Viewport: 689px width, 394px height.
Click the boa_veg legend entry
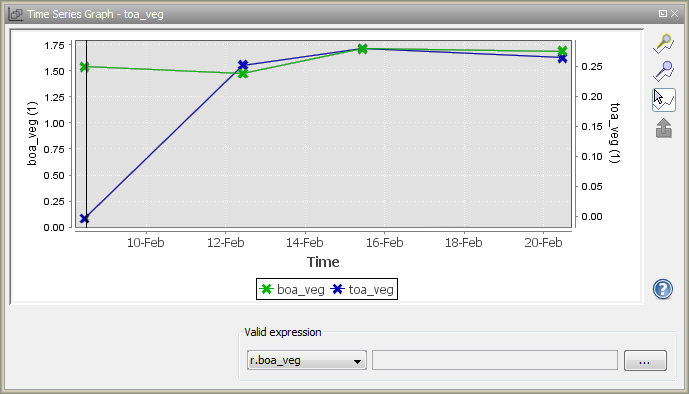click(x=293, y=289)
